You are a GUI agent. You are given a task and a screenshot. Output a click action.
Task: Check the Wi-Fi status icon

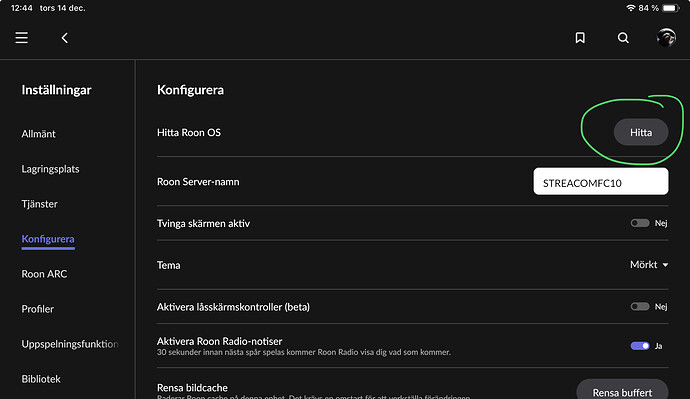tap(631, 8)
